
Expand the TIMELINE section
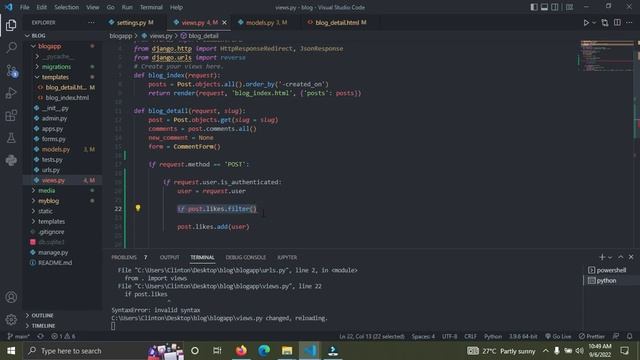tap(43, 326)
